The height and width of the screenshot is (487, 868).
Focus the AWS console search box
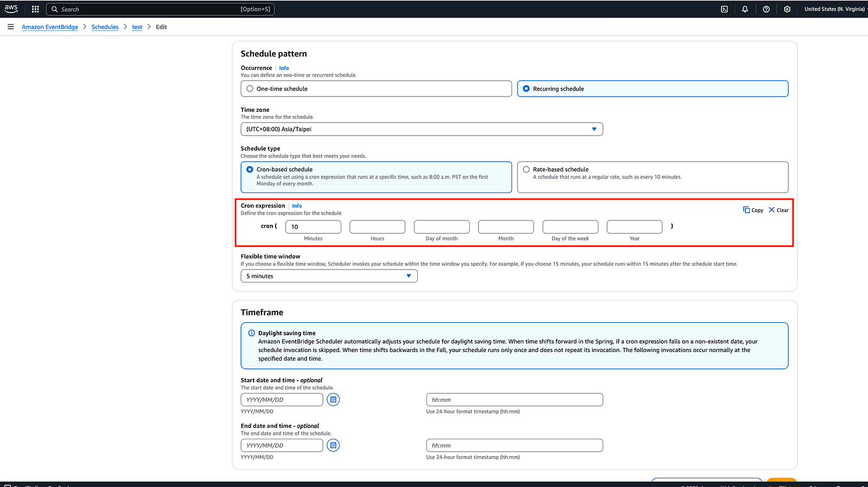(160, 9)
